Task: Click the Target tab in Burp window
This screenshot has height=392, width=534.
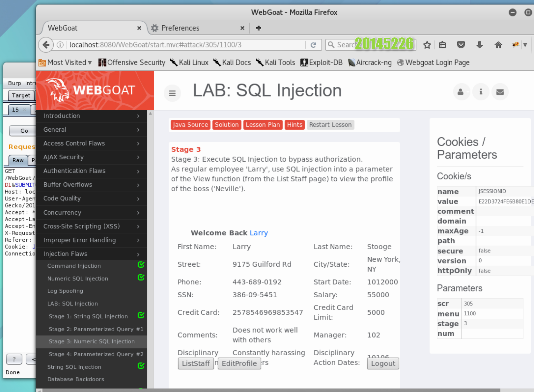Action: pyautogui.click(x=21, y=96)
